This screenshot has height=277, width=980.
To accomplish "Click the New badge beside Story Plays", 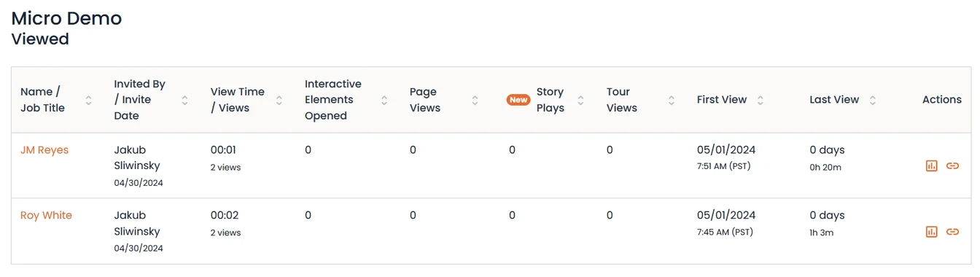I will [x=518, y=100].
